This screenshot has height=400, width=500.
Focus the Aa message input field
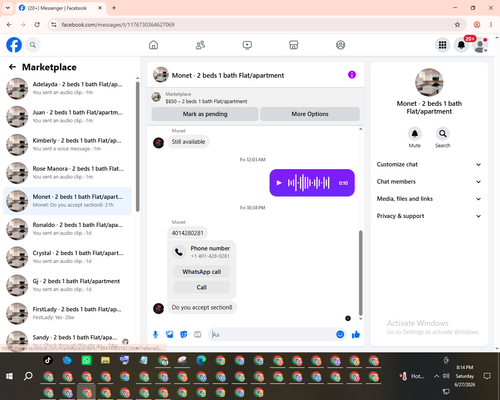pos(272,334)
